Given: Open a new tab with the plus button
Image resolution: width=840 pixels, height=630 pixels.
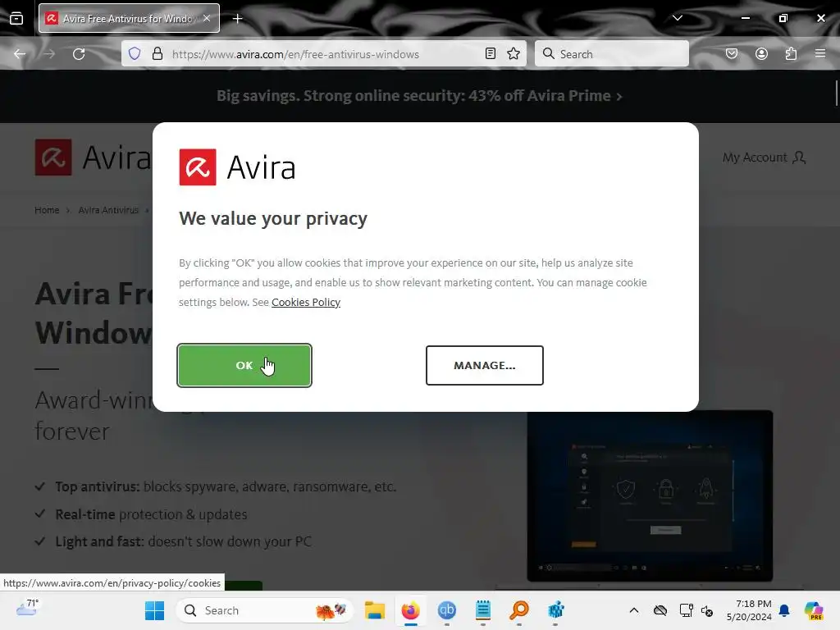Looking at the screenshot, I should pyautogui.click(x=237, y=19).
